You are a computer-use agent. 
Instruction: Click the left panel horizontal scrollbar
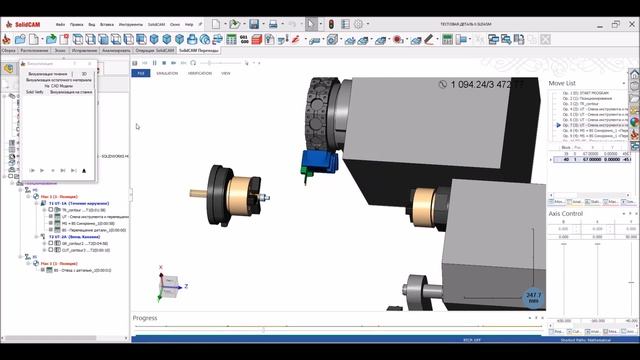[x=51, y=338]
